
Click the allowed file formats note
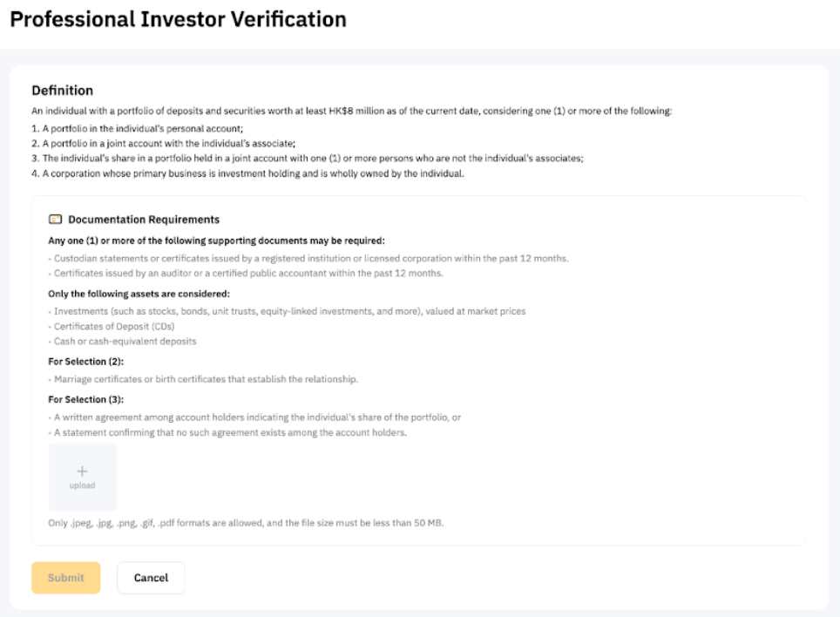[x=246, y=524]
